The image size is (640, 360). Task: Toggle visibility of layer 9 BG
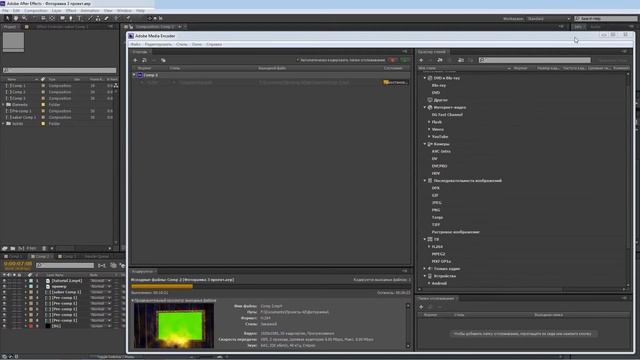[x=4, y=326]
